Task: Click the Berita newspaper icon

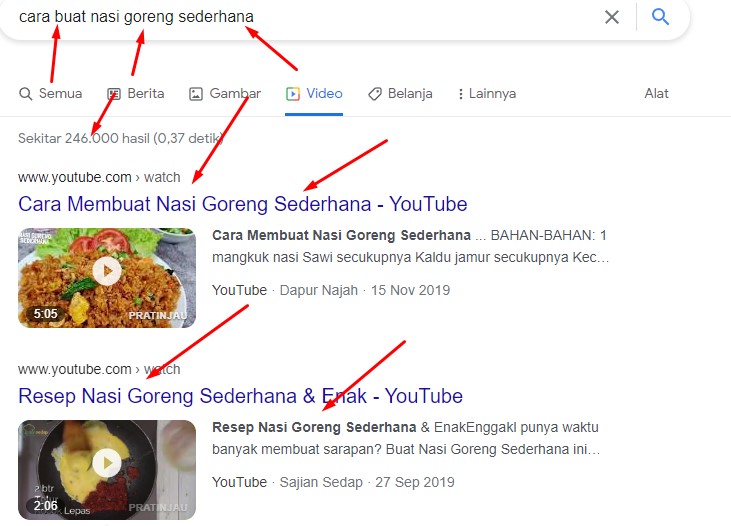Action: click(114, 94)
